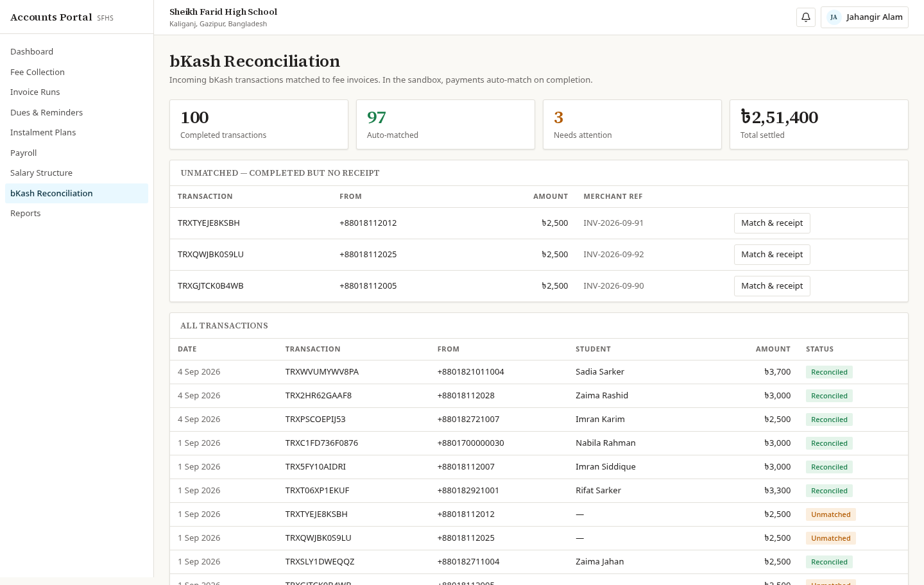Open Reports page
The height and width of the screenshot is (585, 924).
tap(76, 214)
